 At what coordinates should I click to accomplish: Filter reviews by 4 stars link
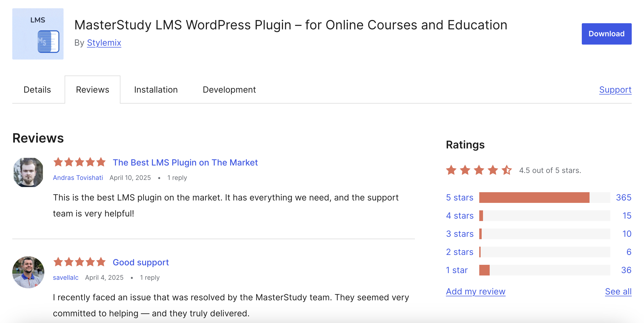click(x=460, y=216)
